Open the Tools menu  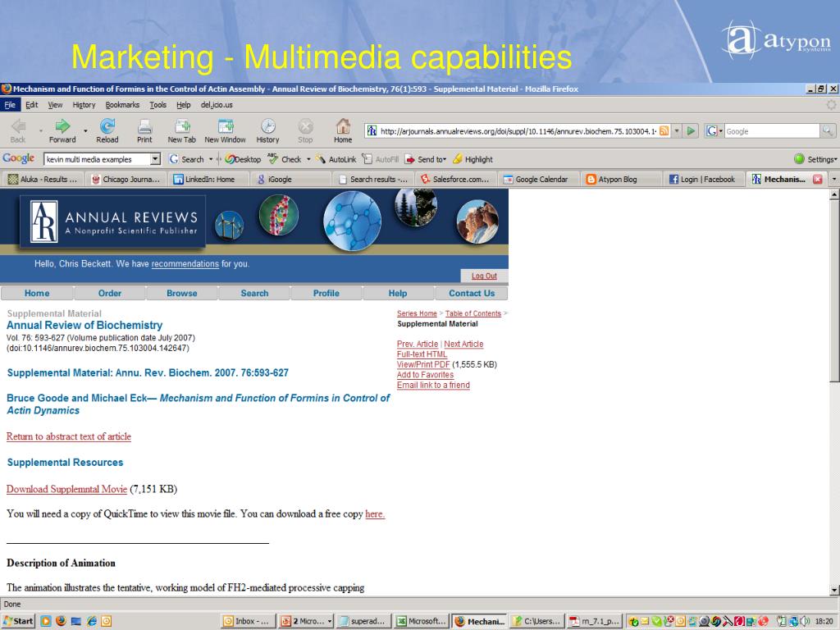[157, 104]
